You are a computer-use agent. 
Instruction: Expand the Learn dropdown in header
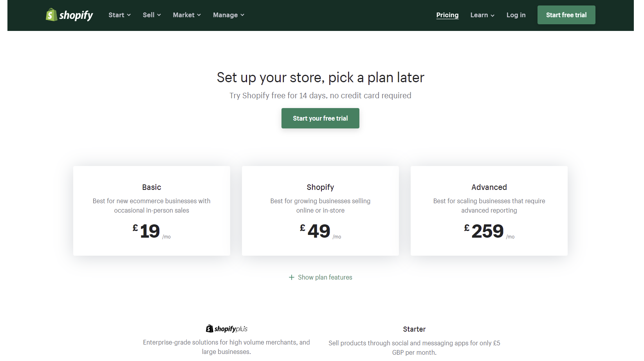(x=482, y=15)
